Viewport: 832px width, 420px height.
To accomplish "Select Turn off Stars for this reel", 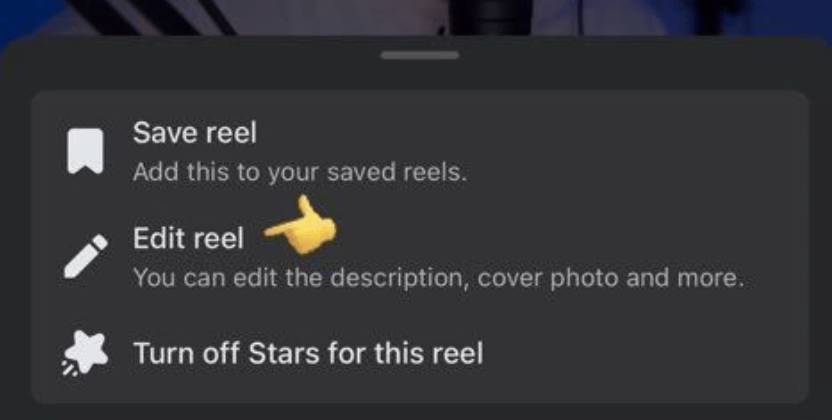I will (x=308, y=353).
